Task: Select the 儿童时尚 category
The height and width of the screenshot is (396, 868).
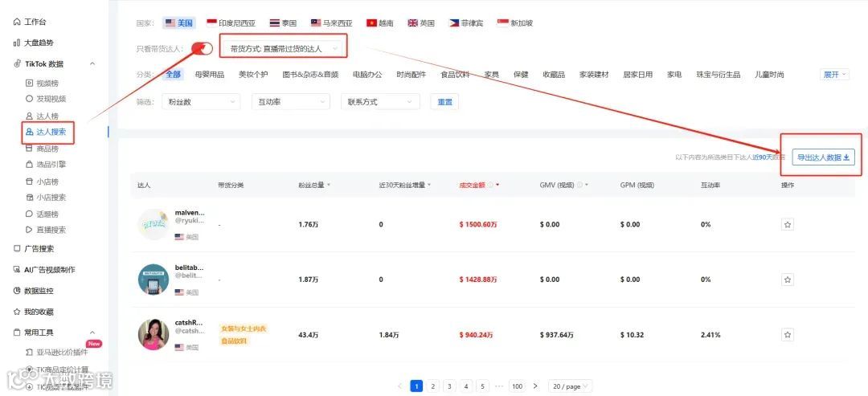Action: [x=769, y=74]
